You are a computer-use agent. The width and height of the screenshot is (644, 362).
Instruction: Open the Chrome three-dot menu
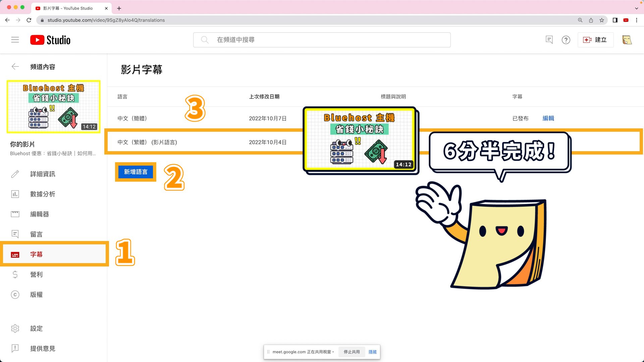coord(637,20)
